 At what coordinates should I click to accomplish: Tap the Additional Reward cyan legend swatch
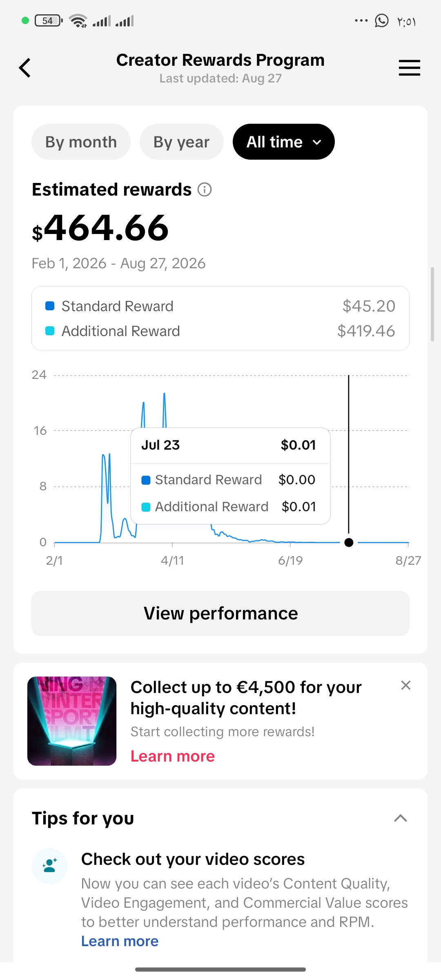50,331
